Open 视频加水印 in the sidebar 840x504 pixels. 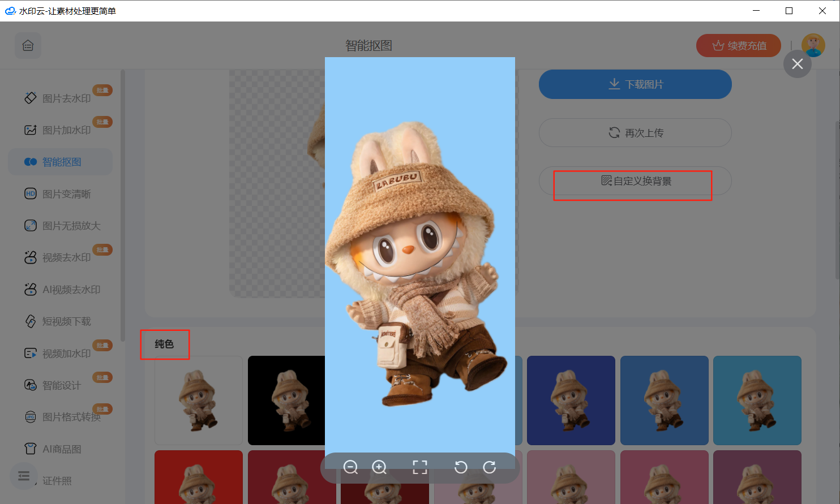[x=60, y=354]
